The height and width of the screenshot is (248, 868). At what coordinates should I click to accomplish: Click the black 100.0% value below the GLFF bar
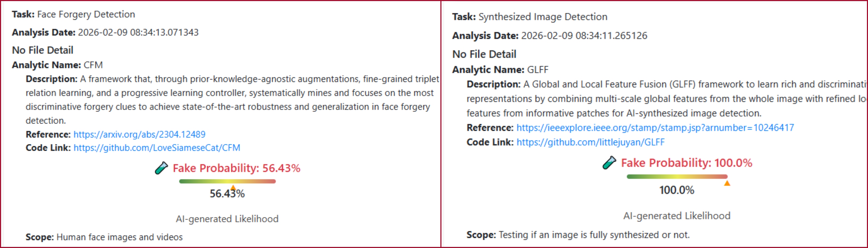pos(677,190)
